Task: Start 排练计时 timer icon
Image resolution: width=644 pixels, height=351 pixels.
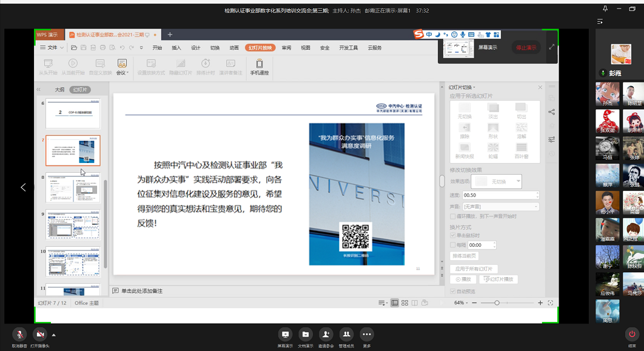Action: 206,63
